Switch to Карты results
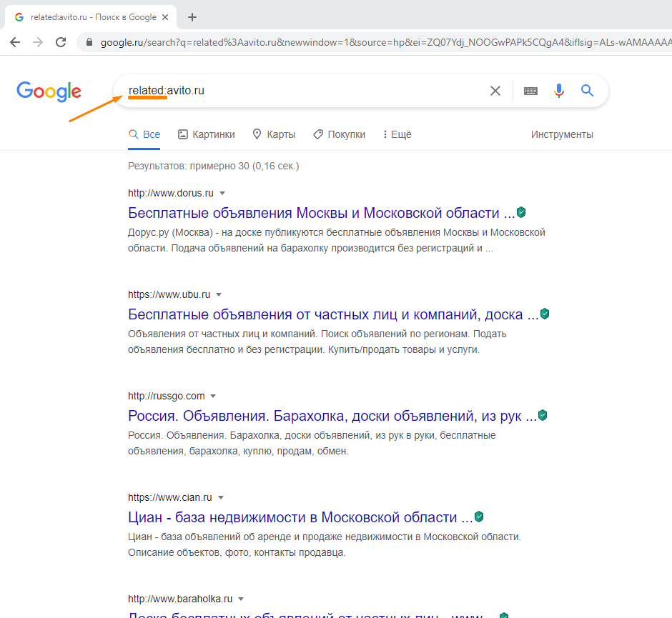 click(x=274, y=134)
